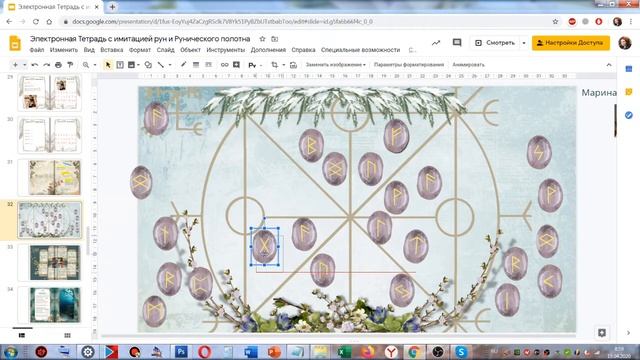Click the insert image icon
Viewport: 640px width, 360px height.
click(131, 65)
